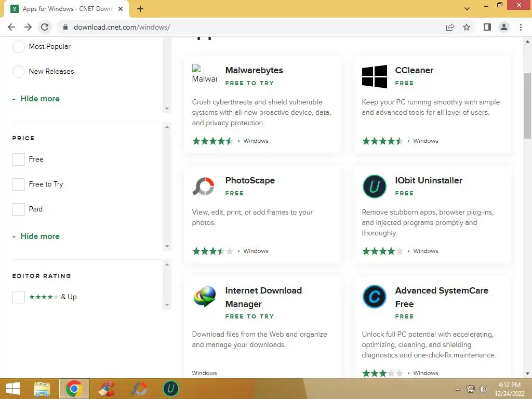Click the share page icon
The height and width of the screenshot is (399, 532).
point(450,27)
